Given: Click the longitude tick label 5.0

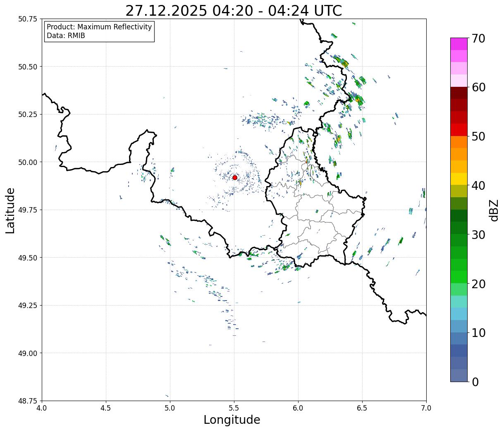Looking at the screenshot, I should [x=170, y=408].
